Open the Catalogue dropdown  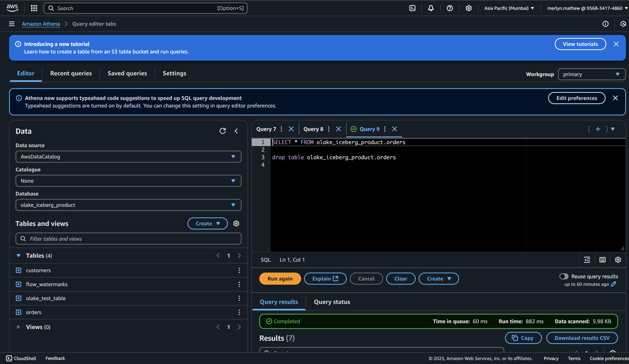point(128,181)
